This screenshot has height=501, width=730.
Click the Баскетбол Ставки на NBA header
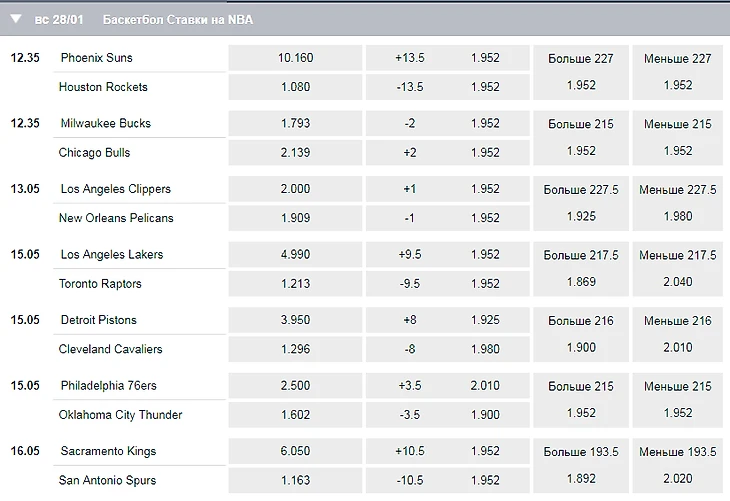(x=178, y=20)
